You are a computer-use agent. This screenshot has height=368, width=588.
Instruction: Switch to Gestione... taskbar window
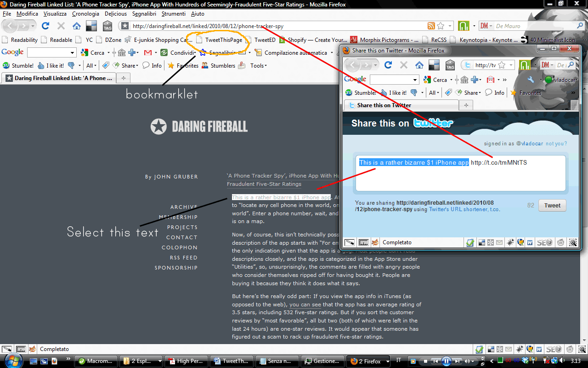tap(322, 361)
